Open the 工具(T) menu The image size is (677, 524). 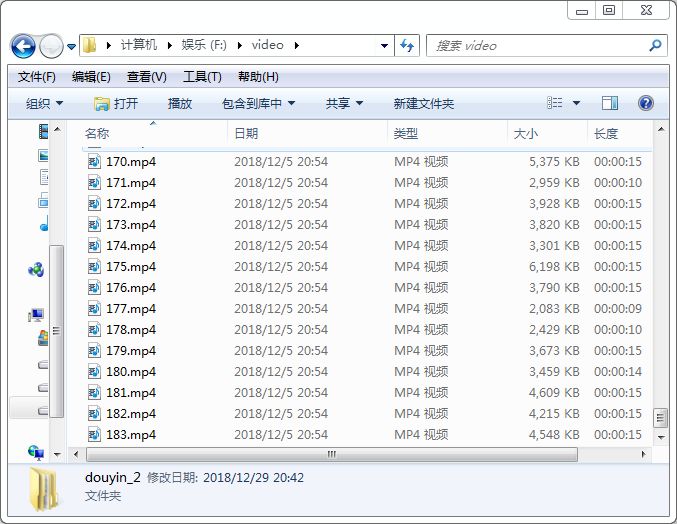click(202, 77)
